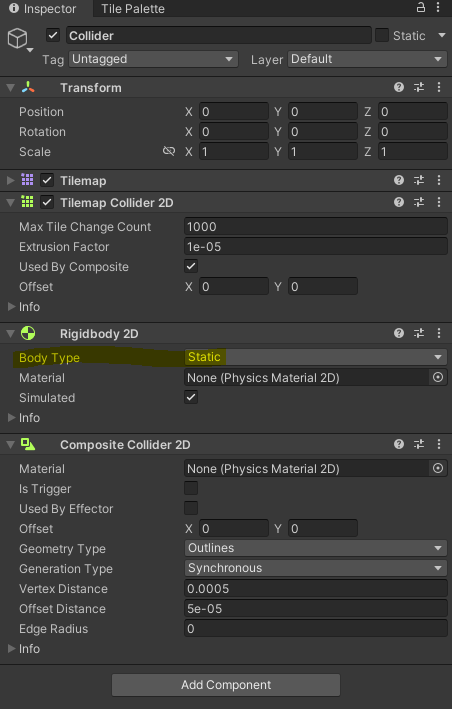Open Transform component context menu

tap(438, 87)
